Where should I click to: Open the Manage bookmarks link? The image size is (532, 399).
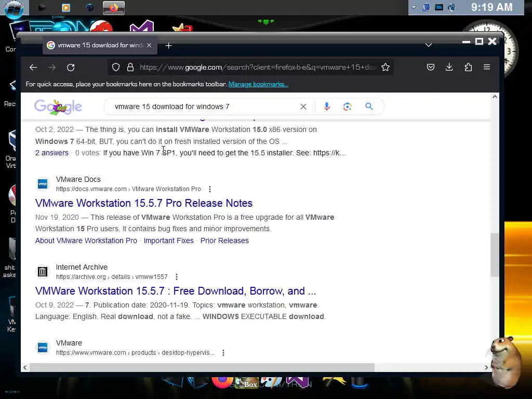[258, 84]
